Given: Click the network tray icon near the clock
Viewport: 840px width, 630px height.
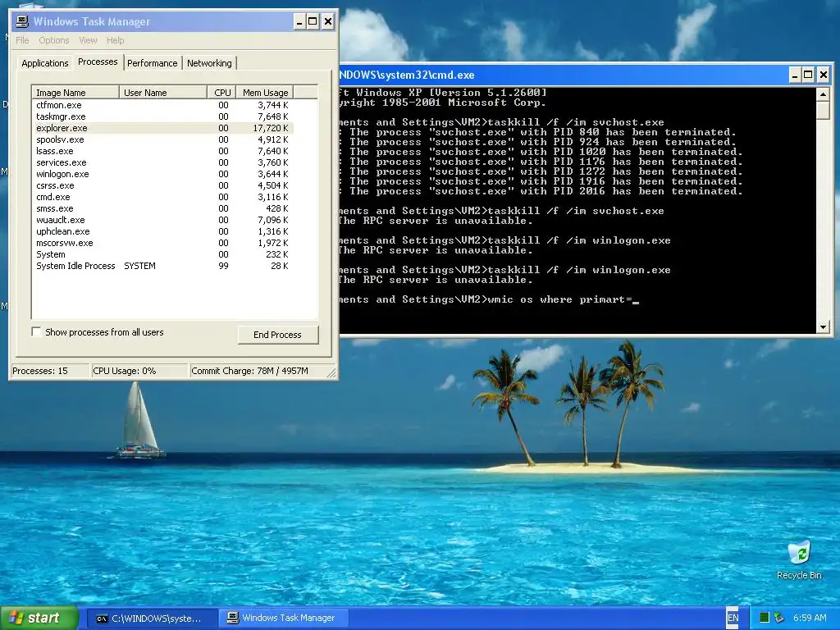Looking at the screenshot, I should pos(779,618).
